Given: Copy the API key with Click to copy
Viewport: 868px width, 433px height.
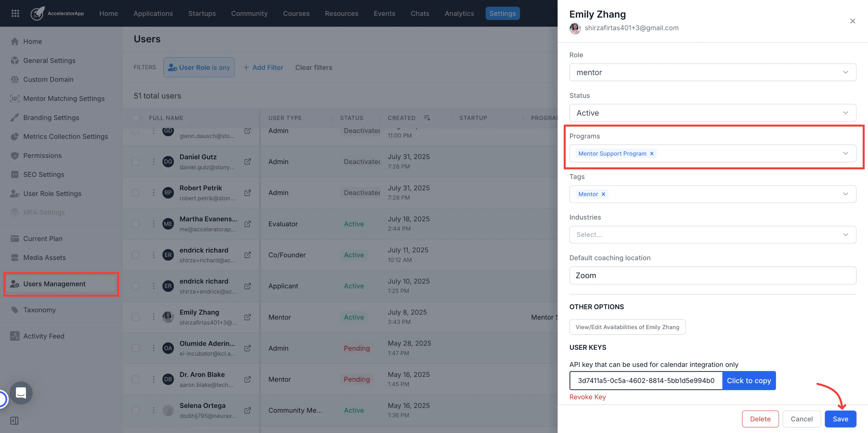Looking at the screenshot, I should point(749,380).
